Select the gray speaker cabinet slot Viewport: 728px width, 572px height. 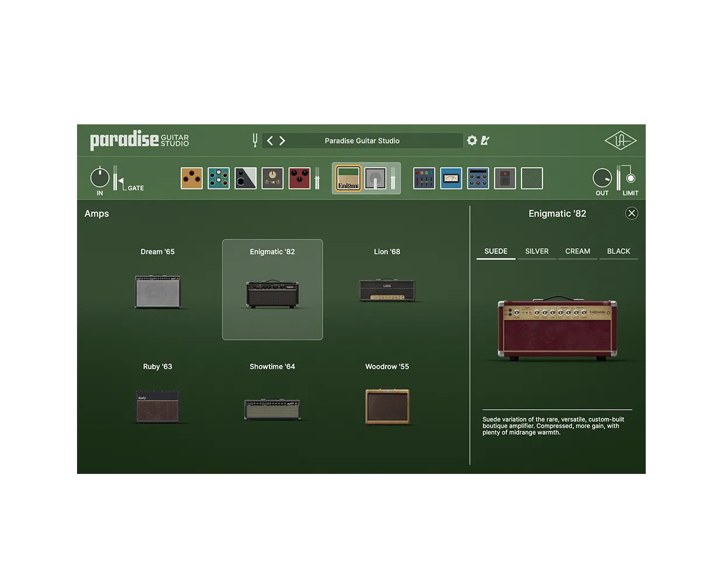[x=375, y=178]
